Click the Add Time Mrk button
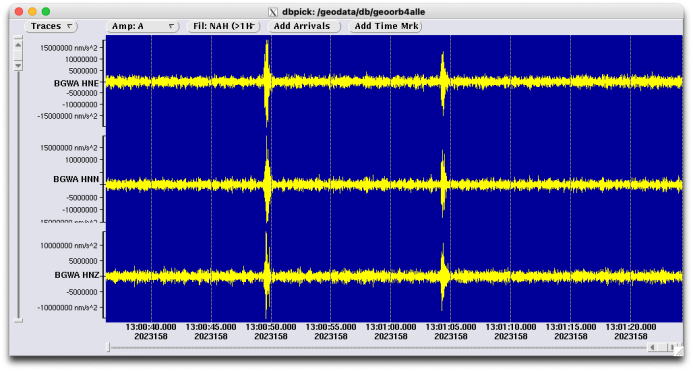The image size is (693, 371). point(385,26)
